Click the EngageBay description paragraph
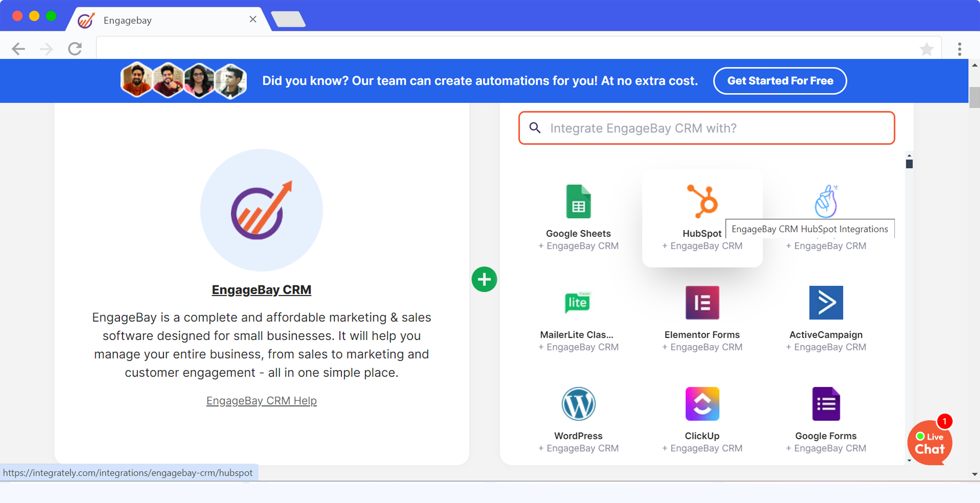 coord(261,345)
